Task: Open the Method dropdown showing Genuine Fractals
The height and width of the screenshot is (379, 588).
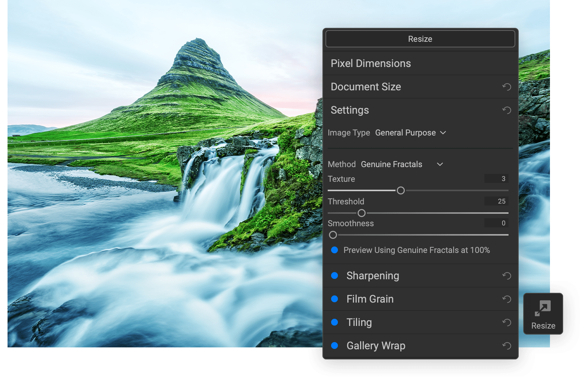Action: pyautogui.click(x=401, y=164)
